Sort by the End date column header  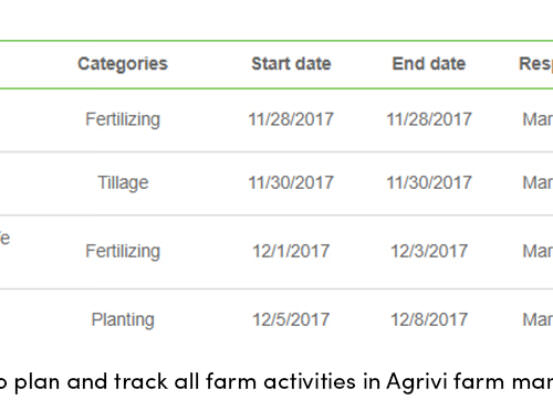[x=429, y=64]
